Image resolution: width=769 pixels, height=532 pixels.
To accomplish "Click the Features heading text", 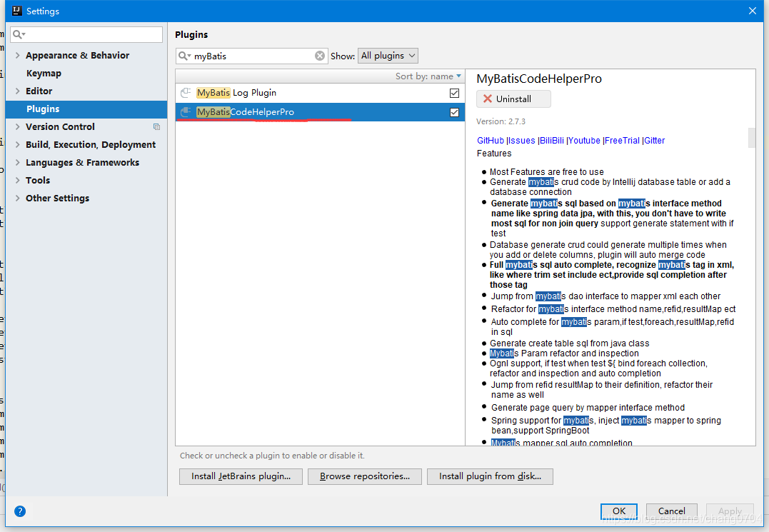I will pos(494,154).
